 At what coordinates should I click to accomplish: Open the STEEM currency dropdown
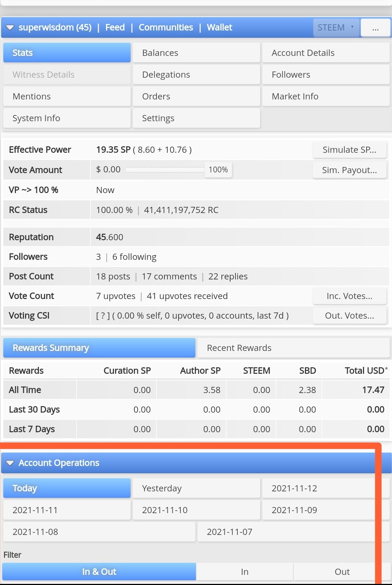(x=336, y=28)
